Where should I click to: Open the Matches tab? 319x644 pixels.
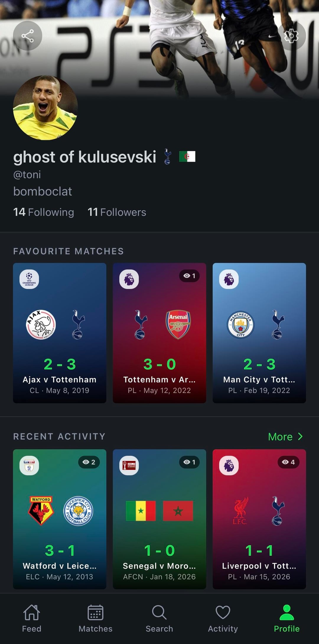[x=95, y=618]
